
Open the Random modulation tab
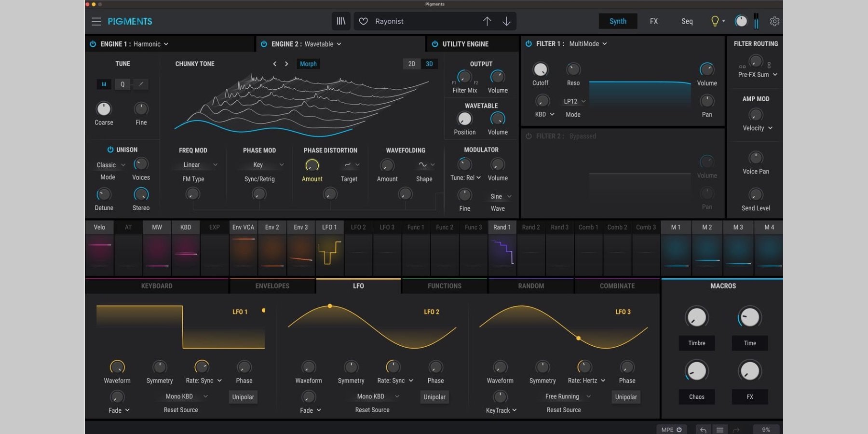531,286
